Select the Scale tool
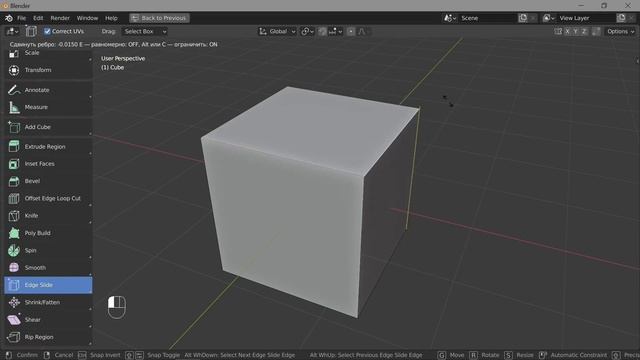Image resolution: width=640 pixels, height=360 pixels. [48, 54]
